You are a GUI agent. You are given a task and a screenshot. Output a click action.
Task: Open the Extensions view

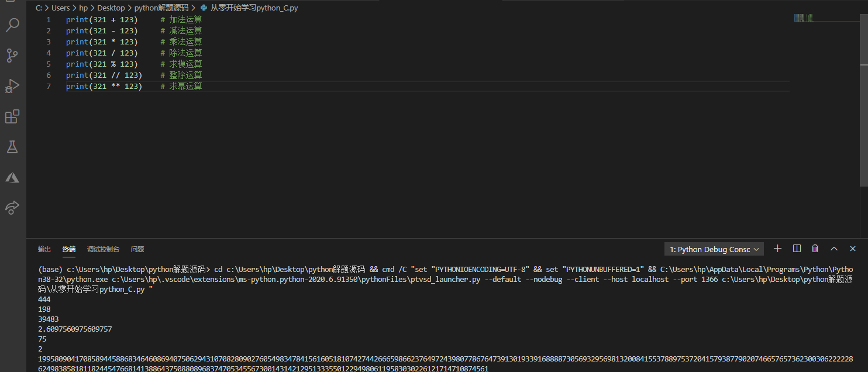coord(12,116)
